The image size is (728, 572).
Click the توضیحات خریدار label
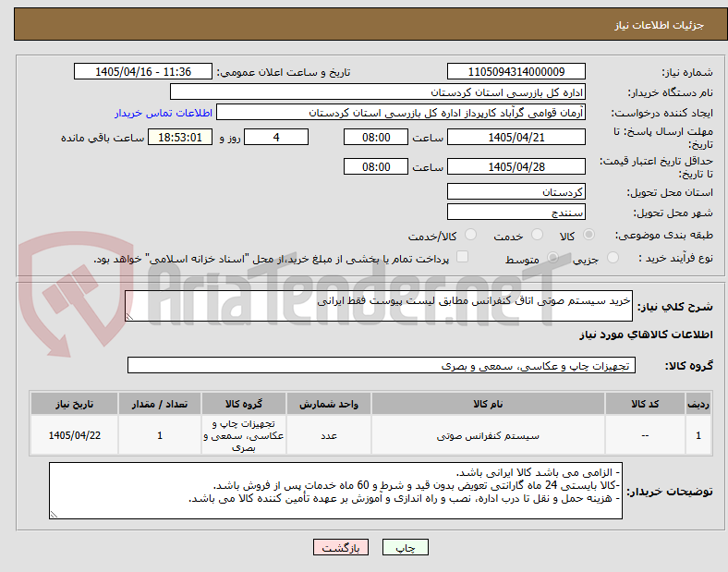pyautogui.click(x=670, y=492)
